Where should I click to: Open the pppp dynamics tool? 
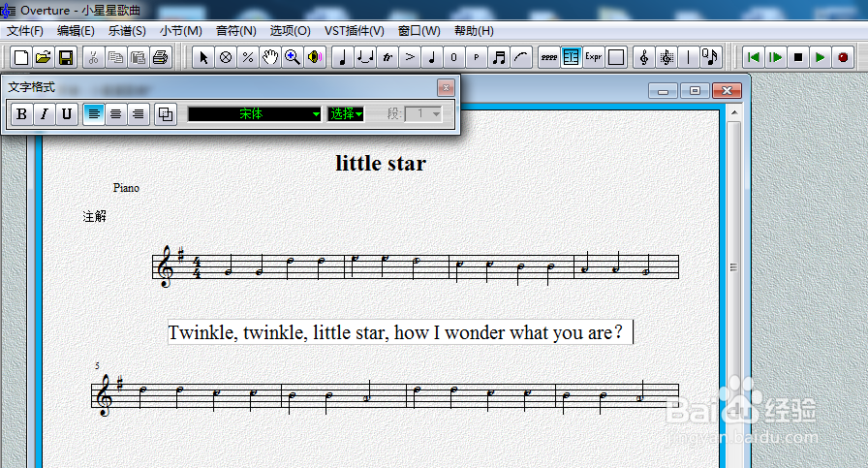point(548,57)
